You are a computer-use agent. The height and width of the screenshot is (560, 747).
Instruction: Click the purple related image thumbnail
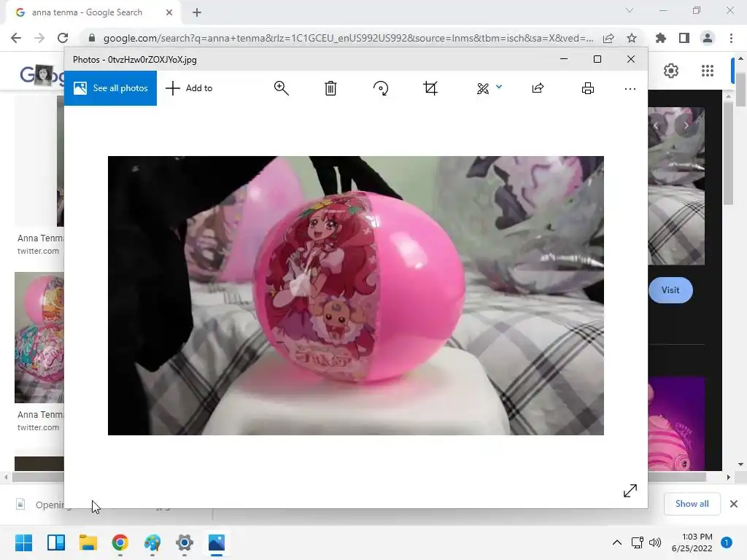(x=676, y=424)
